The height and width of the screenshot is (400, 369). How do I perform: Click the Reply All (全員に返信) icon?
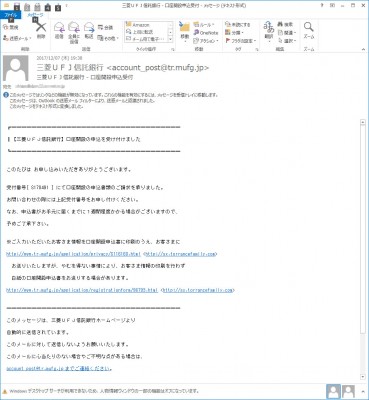pos(74,32)
